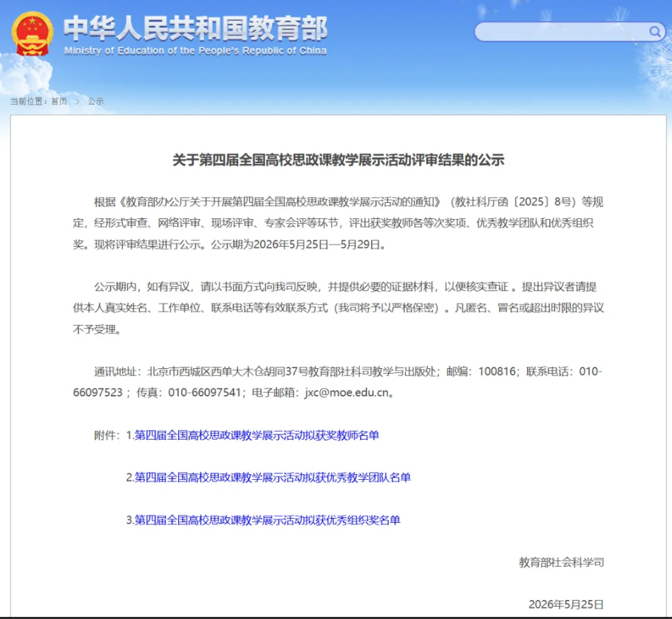Click the signature 教育部社会科学司
Screen dimensions: 672x619
pyautogui.click(x=562, y=562)
